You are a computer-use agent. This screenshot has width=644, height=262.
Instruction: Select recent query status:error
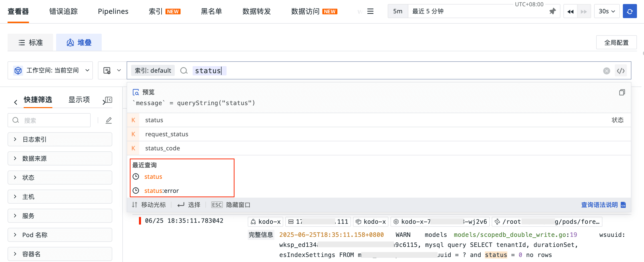pos(161,191)
